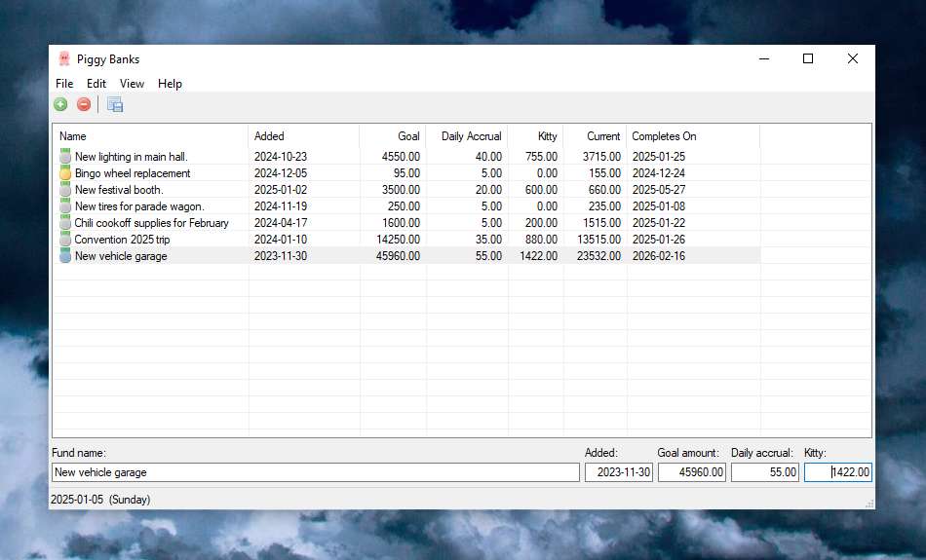The height and width of the screenshot is (560, 926).
Task: Click the Goal amount input field
Action: coord(691,472)
